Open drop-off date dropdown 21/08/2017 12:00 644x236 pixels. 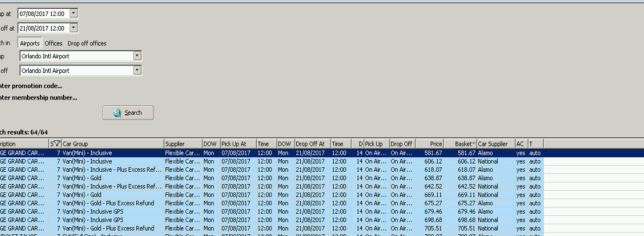pos(73,28)
